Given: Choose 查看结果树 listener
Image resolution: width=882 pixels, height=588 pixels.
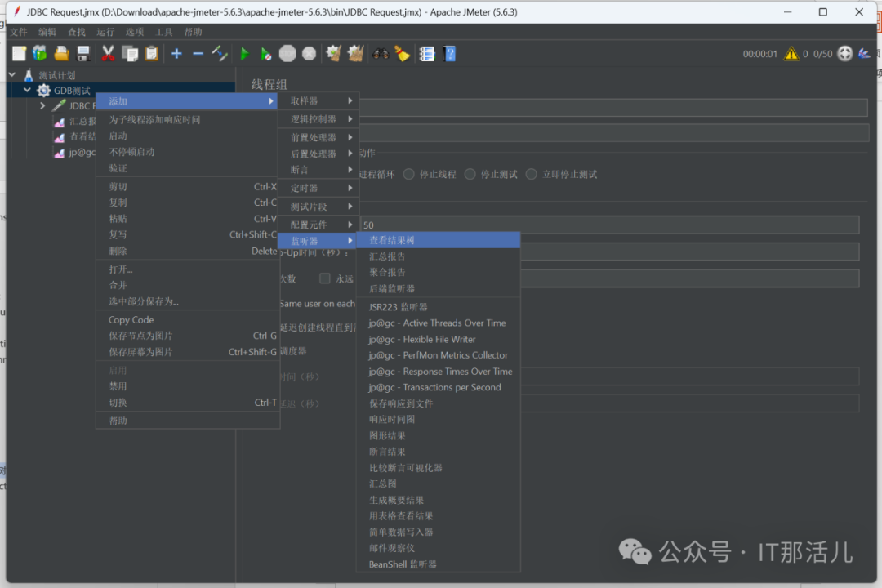Looking at the screenshot, I should 439,240.
